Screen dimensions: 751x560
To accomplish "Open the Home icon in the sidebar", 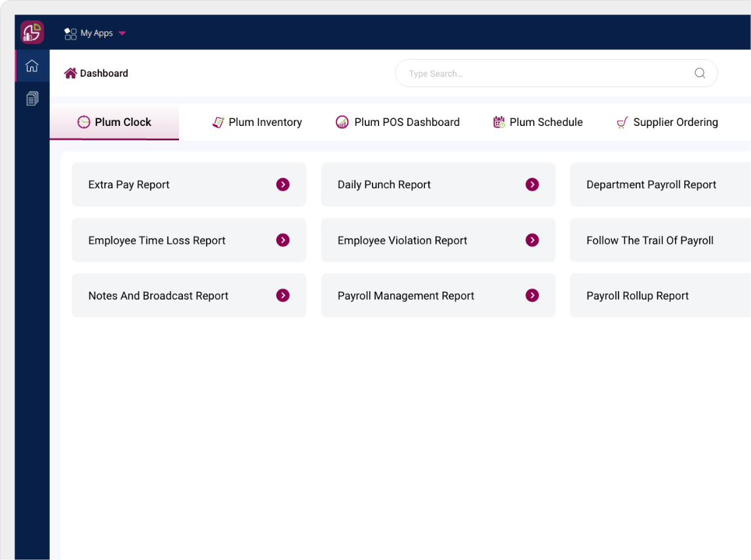I will (31, 65).
